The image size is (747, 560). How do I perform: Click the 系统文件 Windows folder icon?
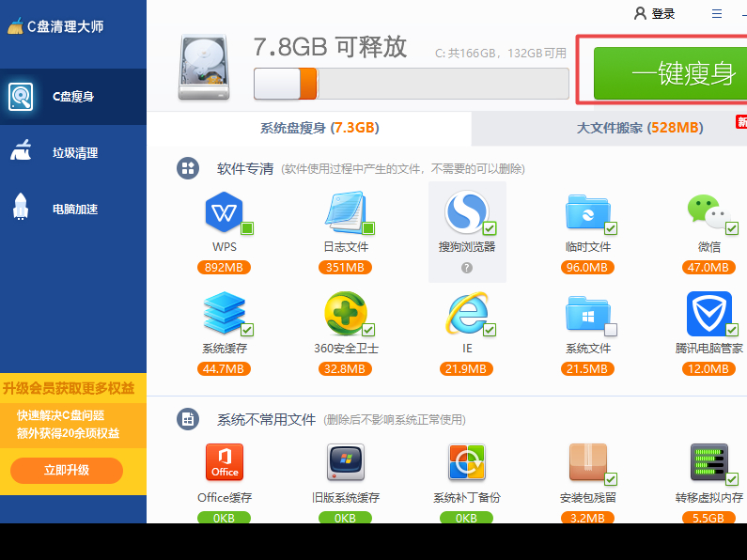pyautogui.click(x=587, y=313)
